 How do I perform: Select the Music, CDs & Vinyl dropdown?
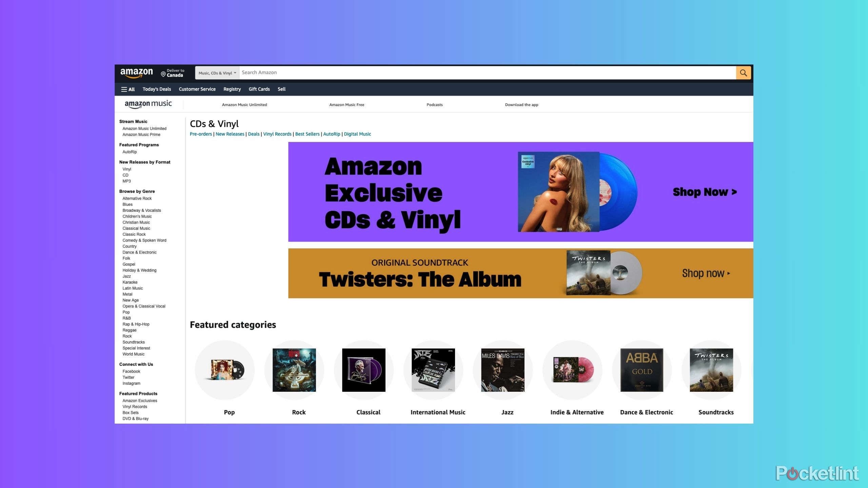pos(216,72)
